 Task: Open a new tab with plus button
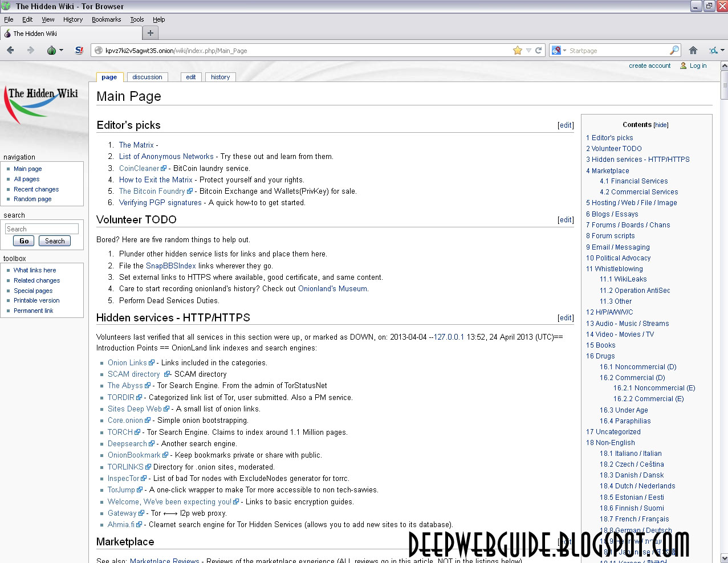pyautogui.click(x=151, y=33)
